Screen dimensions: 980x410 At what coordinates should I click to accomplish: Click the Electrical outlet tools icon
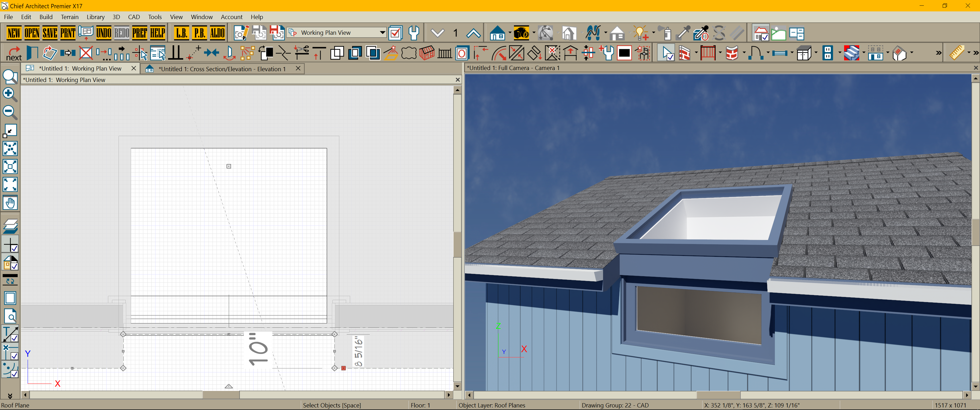[x=828, y=53]
